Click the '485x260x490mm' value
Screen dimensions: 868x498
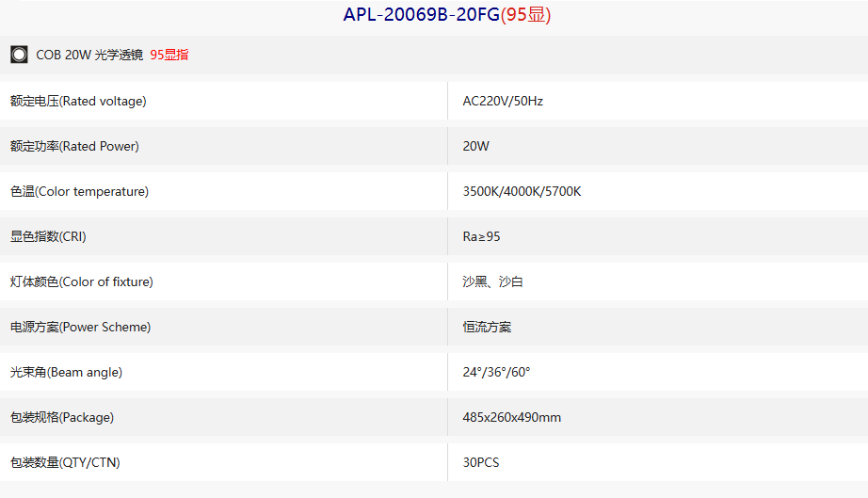[x=512, y=418]
